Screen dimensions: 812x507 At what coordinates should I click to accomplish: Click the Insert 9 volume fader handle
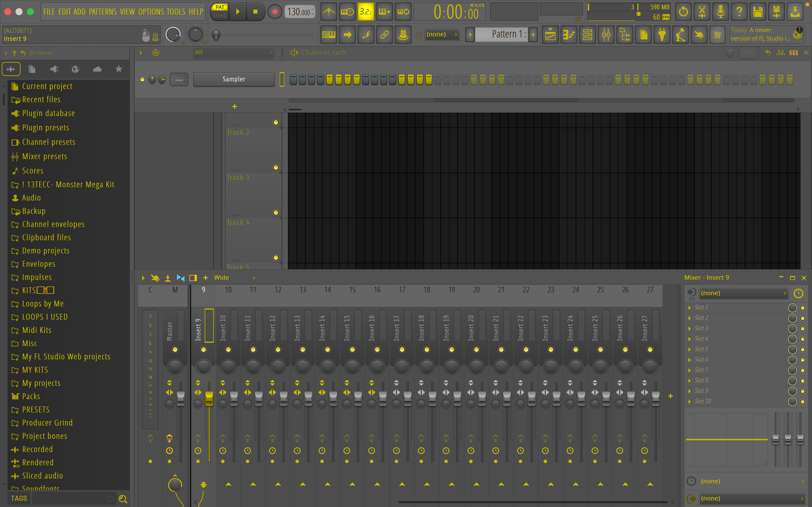pyautogui.click(x=209, y=399)
